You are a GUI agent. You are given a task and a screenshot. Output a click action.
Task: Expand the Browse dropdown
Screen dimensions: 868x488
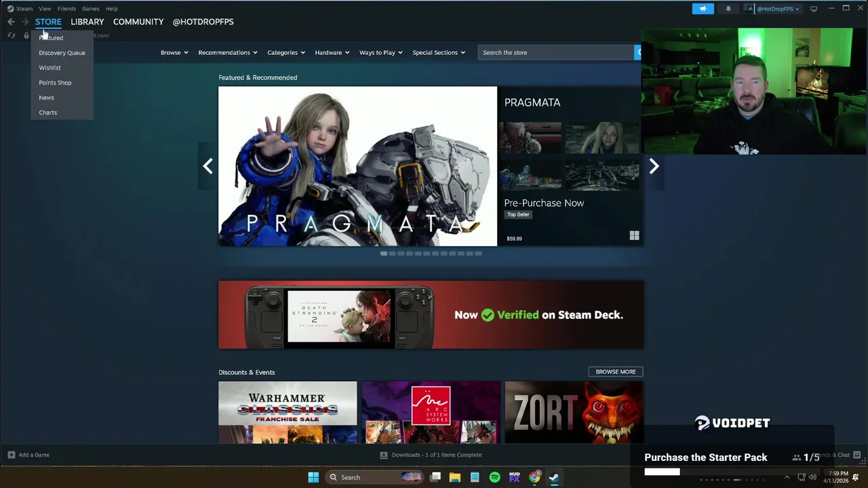(174, 52)
